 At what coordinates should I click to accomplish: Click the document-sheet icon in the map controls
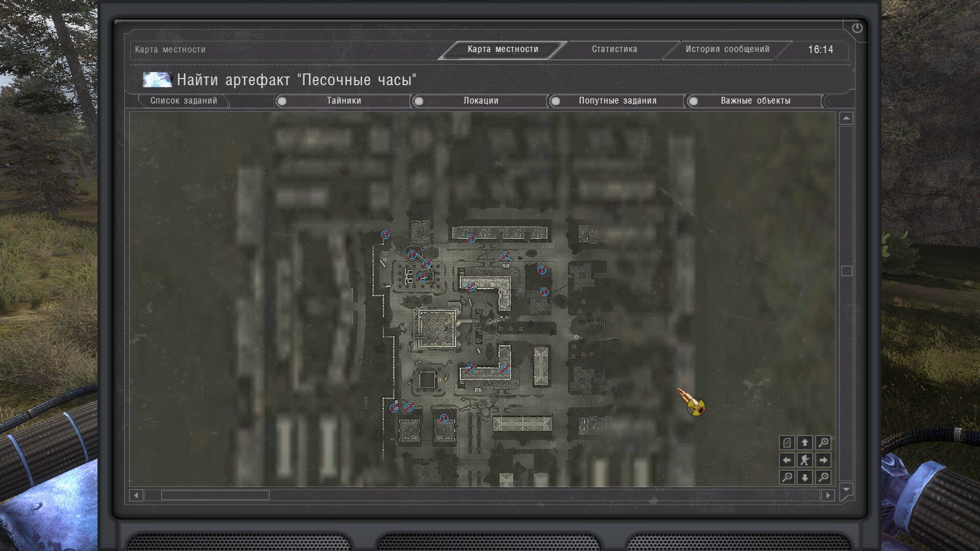(787, 442)
